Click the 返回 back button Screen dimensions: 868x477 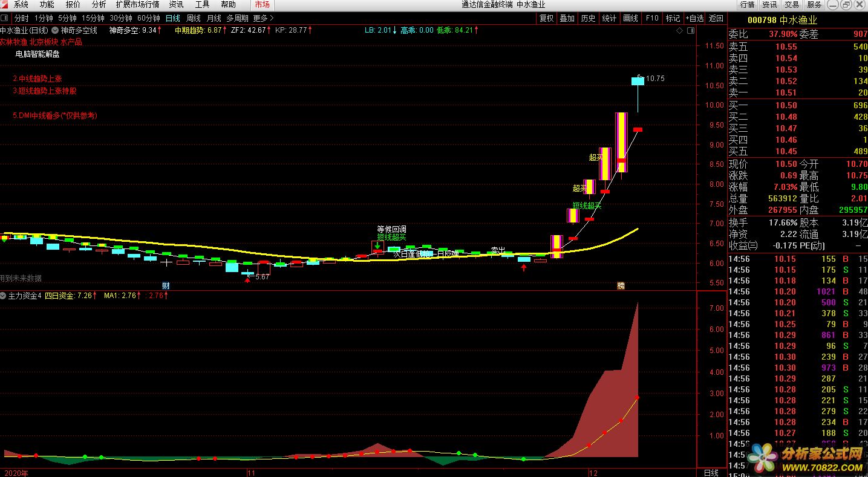pyautogui.click(x=716, y=18)
